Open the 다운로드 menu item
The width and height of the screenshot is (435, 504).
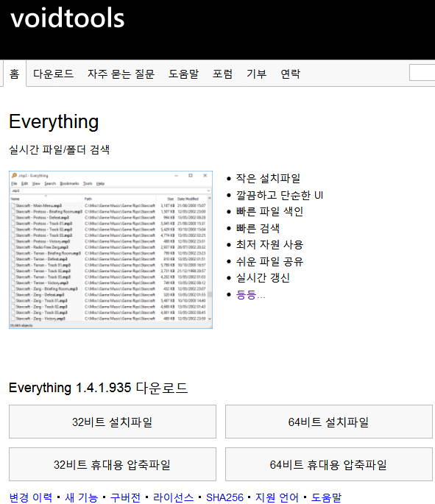54,74
